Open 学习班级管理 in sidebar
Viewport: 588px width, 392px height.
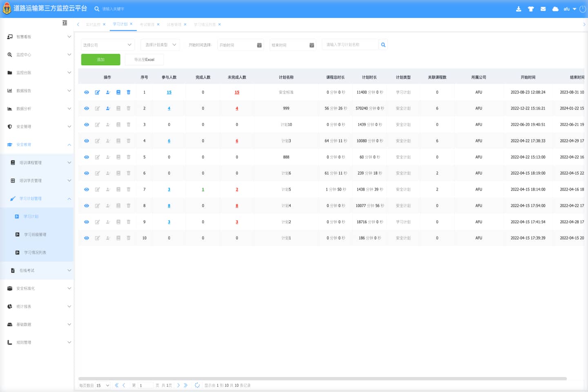[x=37, y=234]
